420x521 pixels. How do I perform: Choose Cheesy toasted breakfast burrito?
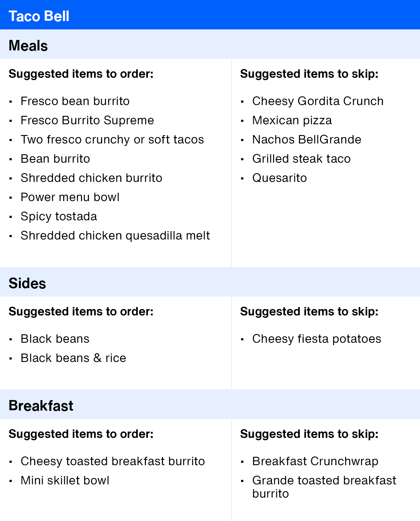coord(112,461)
